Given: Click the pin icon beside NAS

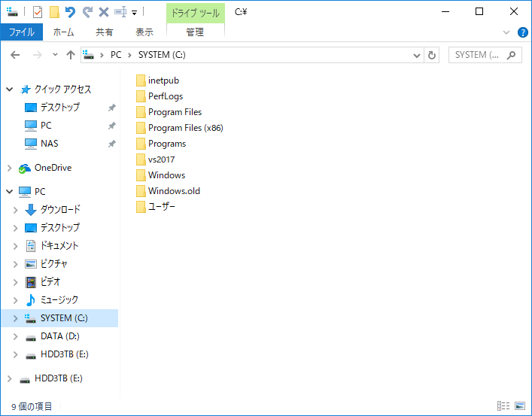Looking at the screenshot, I should coord(111,144).
